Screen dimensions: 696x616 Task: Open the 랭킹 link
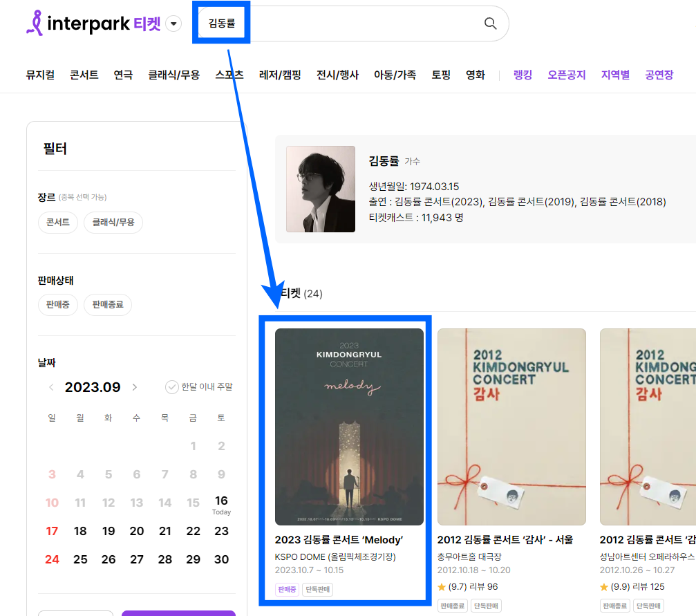tap(523, 75)
